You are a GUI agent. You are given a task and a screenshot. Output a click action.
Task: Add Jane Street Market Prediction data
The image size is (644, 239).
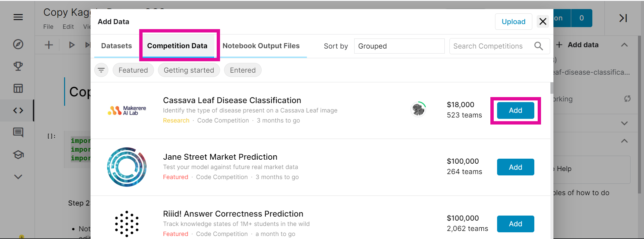coord(515,167)
